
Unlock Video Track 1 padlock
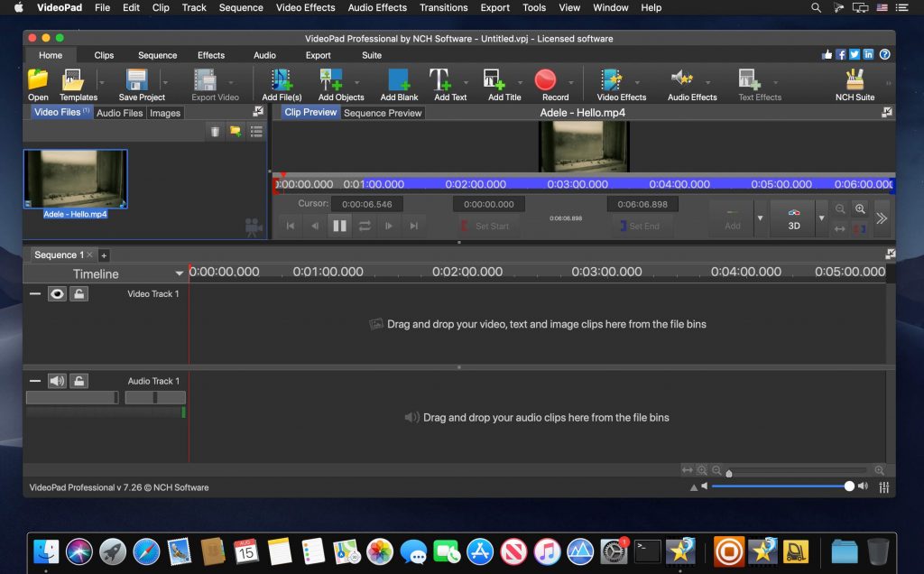(x=79, y=293)
